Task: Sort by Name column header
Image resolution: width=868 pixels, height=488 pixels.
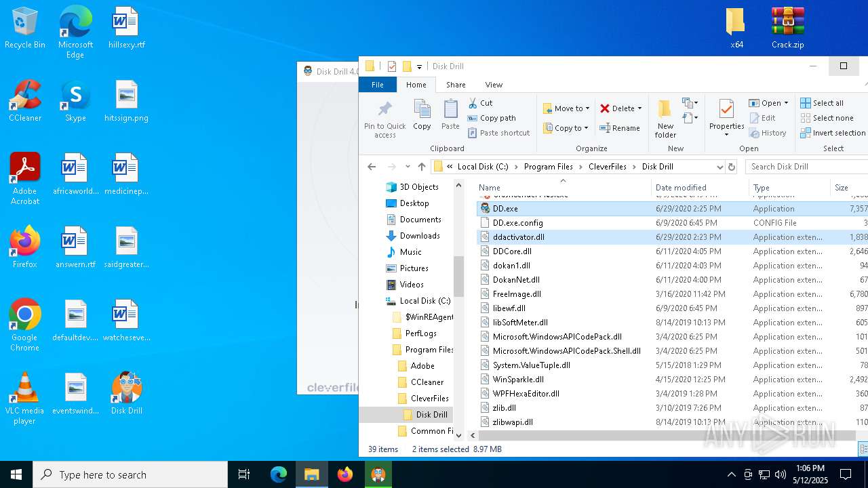Action: pyautogui.click(x=563, y=188)
